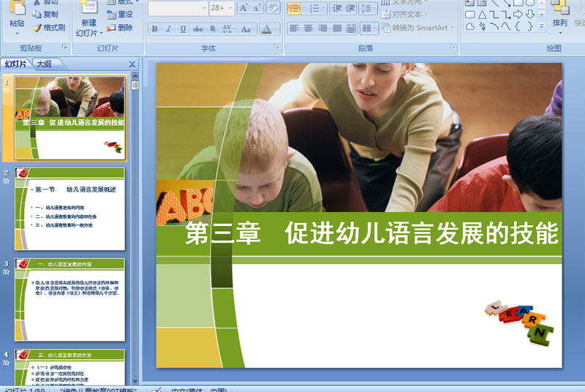Open the Aa change case menu
The height and width of the screenshot is (392, 585).
pyautogui.click(x=247, y=29)
